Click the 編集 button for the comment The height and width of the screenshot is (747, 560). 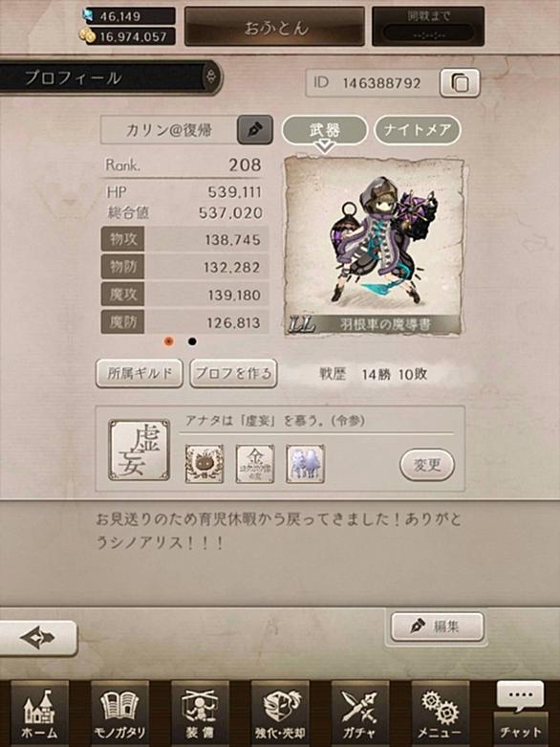tap(438, 626)
